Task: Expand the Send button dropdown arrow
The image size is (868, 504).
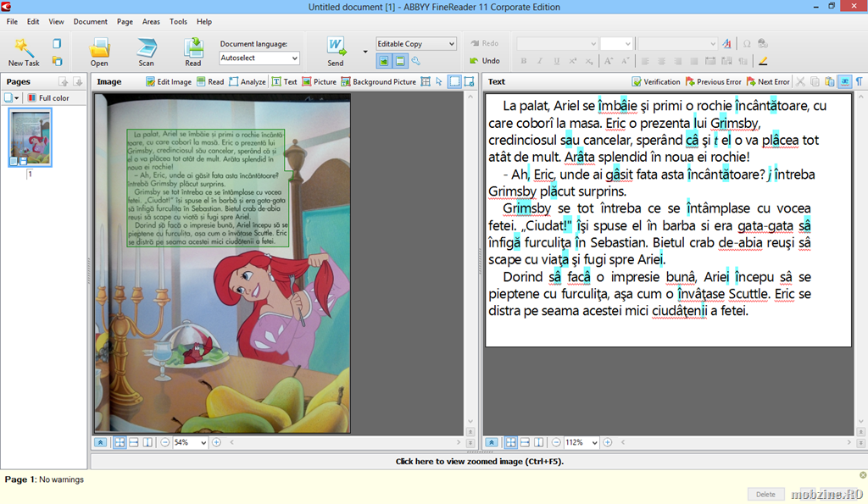Action: coord(365,52)
